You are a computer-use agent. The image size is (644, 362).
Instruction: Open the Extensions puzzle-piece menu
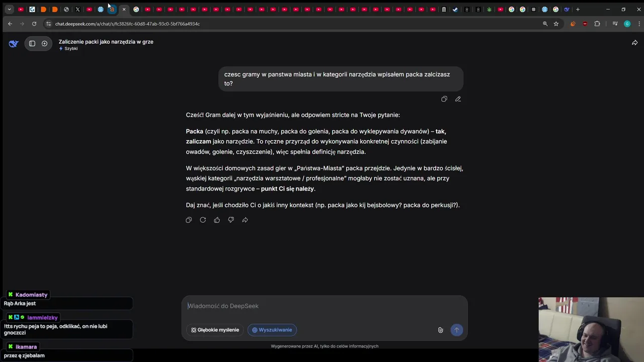click(597, 24)
